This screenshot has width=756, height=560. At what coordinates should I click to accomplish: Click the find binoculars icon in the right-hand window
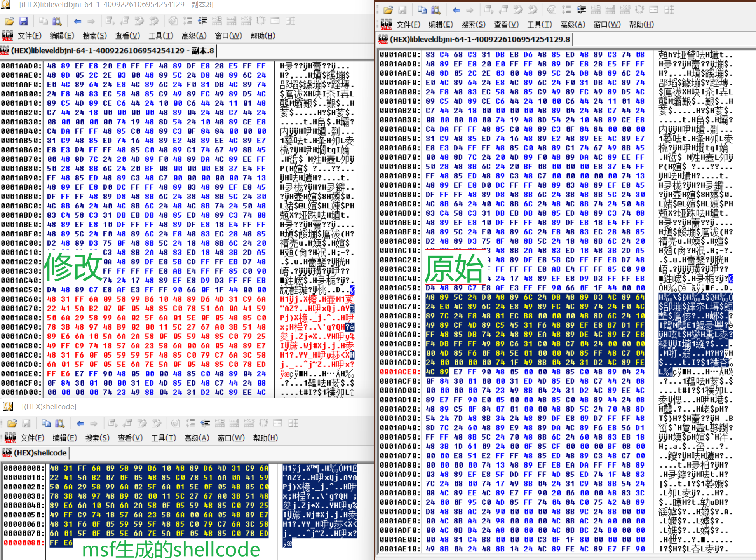[436, 10]
